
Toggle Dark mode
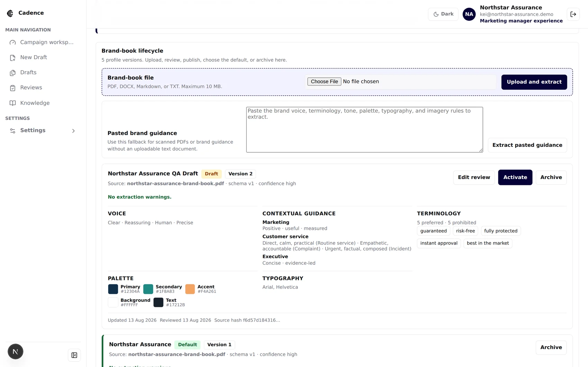point(443,14)
